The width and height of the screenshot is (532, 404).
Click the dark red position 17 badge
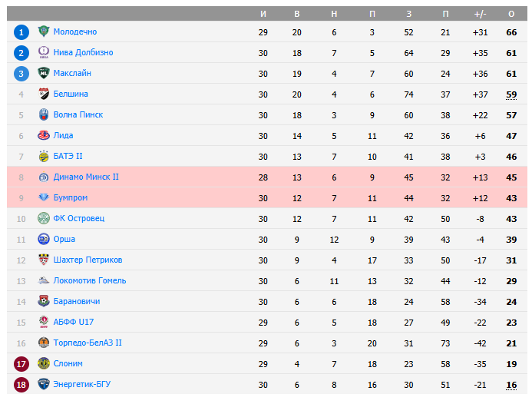click(x=21, y=363)
